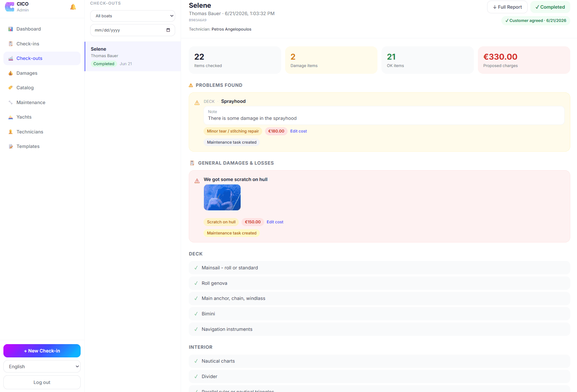Click the Technicians person icon
Image resolution: width=577 pixels, height=392 pixels.
11,132
